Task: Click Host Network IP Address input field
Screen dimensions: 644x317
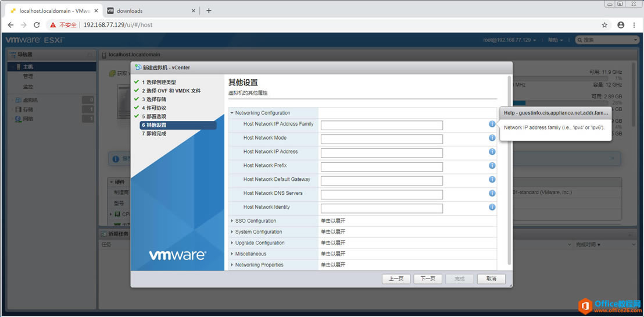Action: [381, 153]
